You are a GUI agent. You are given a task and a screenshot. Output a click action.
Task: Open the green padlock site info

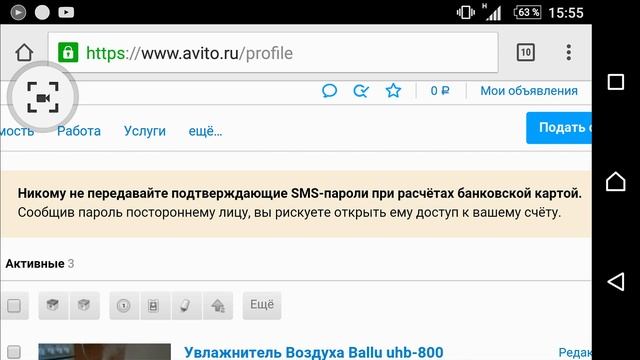pyautogui.click(x=68, y=53)
